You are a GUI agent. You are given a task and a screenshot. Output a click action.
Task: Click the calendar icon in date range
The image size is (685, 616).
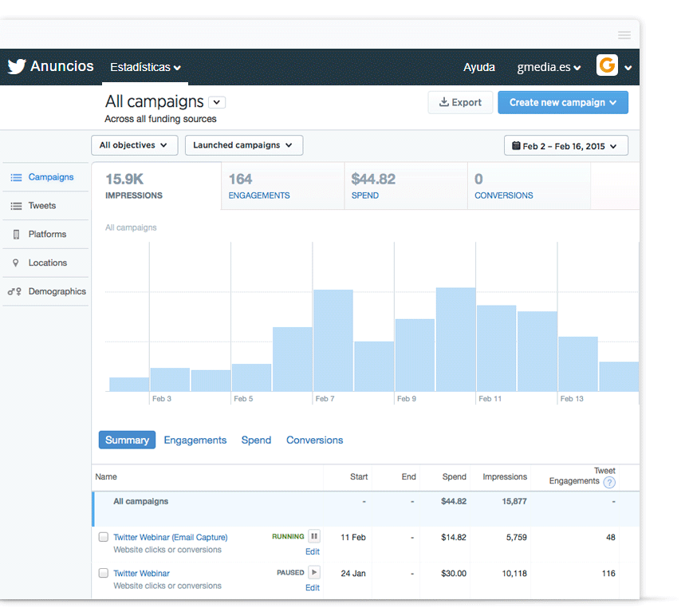pyautogui.click(x=516, y=145)
